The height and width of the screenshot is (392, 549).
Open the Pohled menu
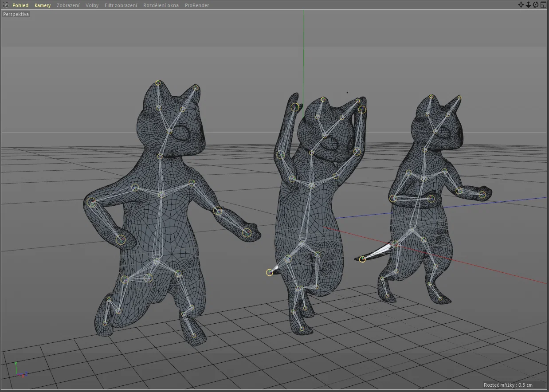coord(20,5)
